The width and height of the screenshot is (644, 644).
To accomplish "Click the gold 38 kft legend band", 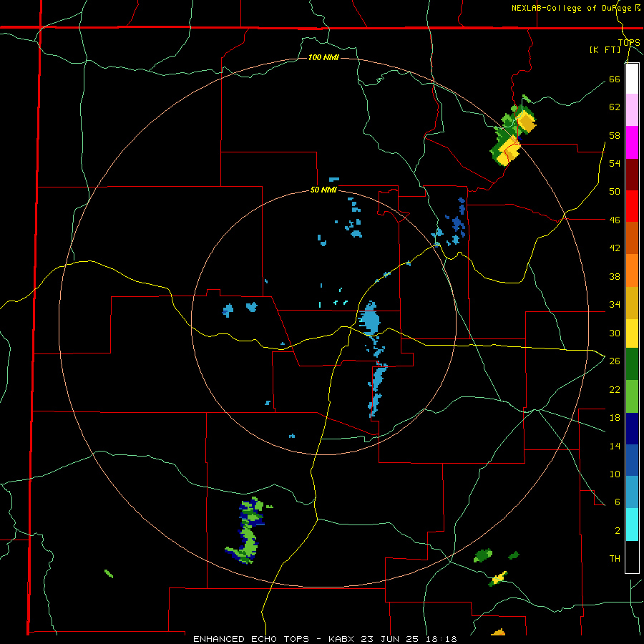I will [x=632, y=303].
